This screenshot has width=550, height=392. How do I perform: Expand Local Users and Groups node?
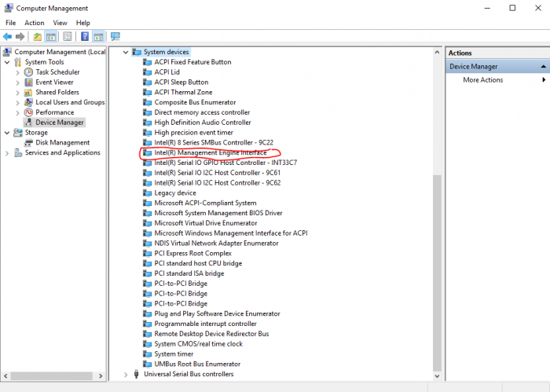pyautogui.click(x=17, y=103)
